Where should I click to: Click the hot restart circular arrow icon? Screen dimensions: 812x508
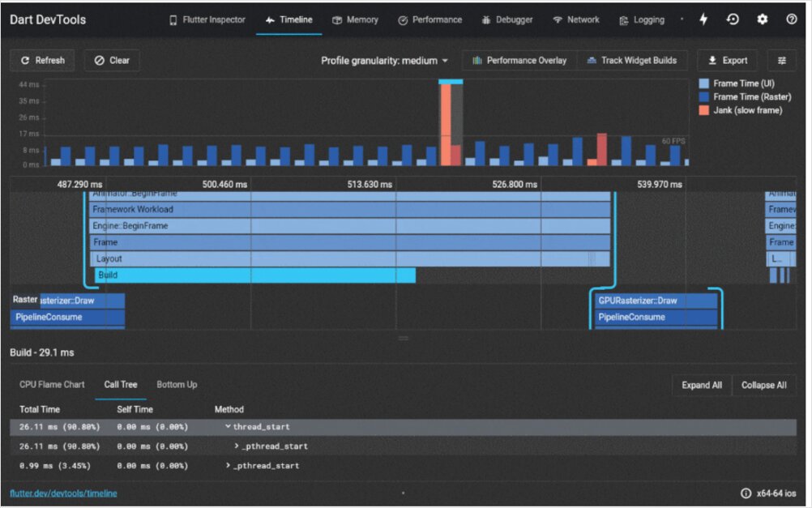[733, 19]
